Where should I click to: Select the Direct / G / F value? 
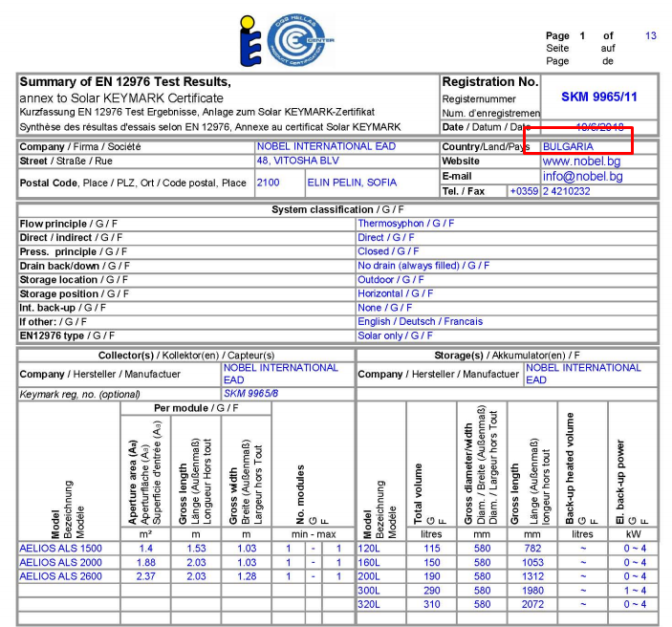[386, 237]
